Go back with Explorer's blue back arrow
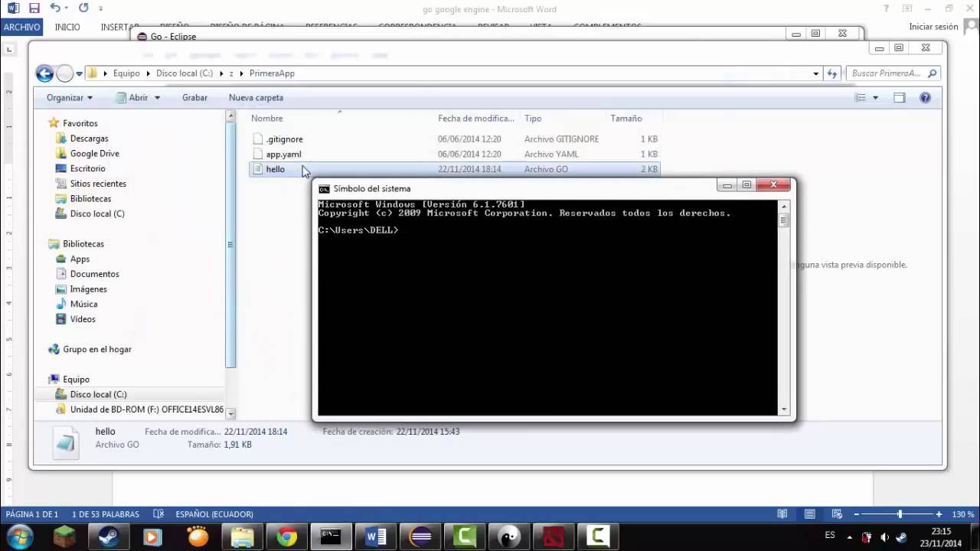 pos(45,73)
